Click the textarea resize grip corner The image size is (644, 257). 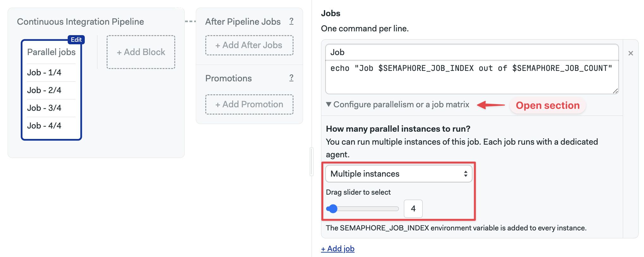tap(615, 91)
